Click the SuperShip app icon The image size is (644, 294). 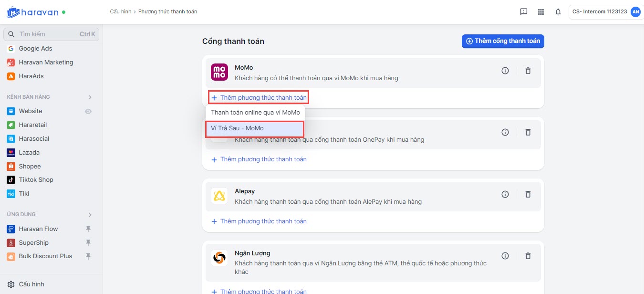coord(11,243)
